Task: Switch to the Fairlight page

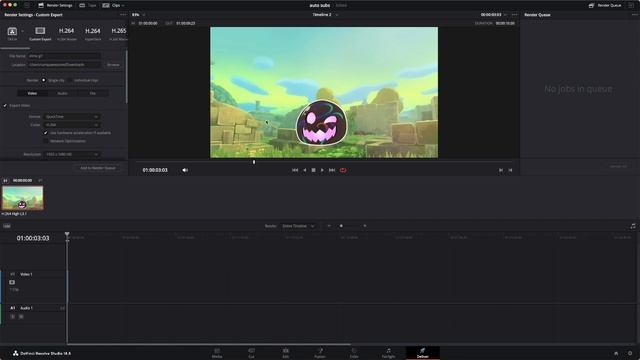Action: coord(388,353)
